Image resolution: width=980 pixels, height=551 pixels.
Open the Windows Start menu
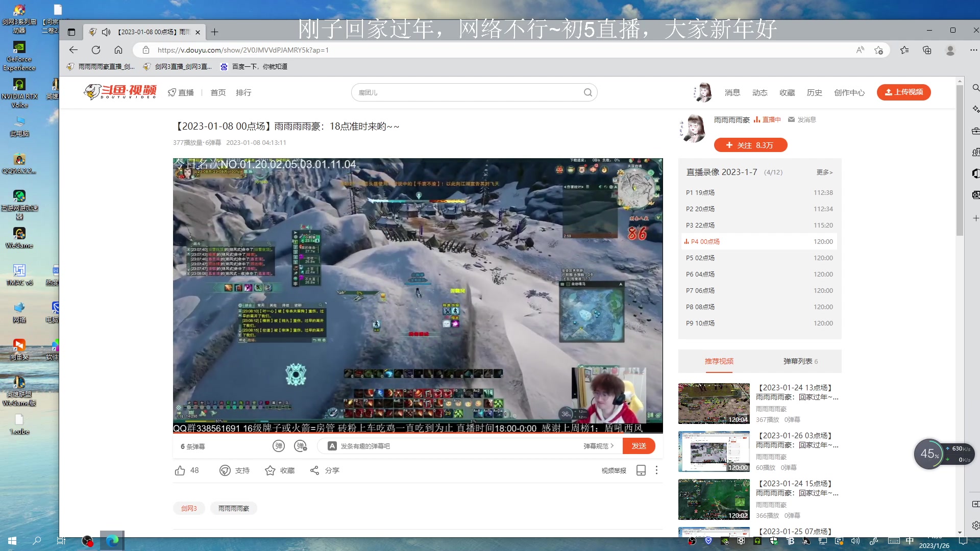pos(12,541)
